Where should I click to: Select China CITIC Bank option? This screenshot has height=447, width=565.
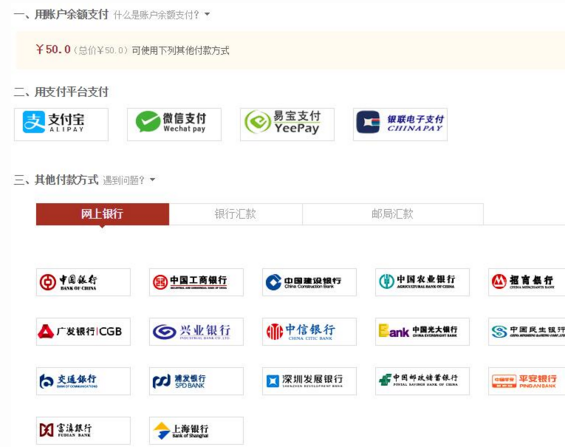click(309, 332)
